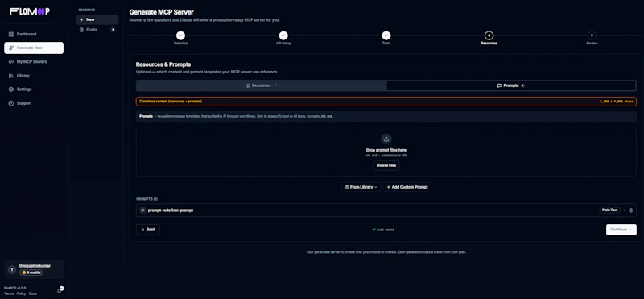The width and height of the screenshot is (644, 299).
Task: Click the Dashboard grid icon
Action: tap(11, 34)
